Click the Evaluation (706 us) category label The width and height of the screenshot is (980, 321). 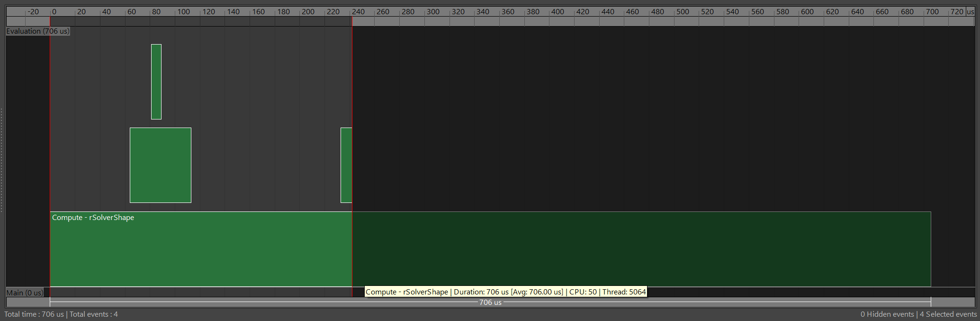coord(38,31)
